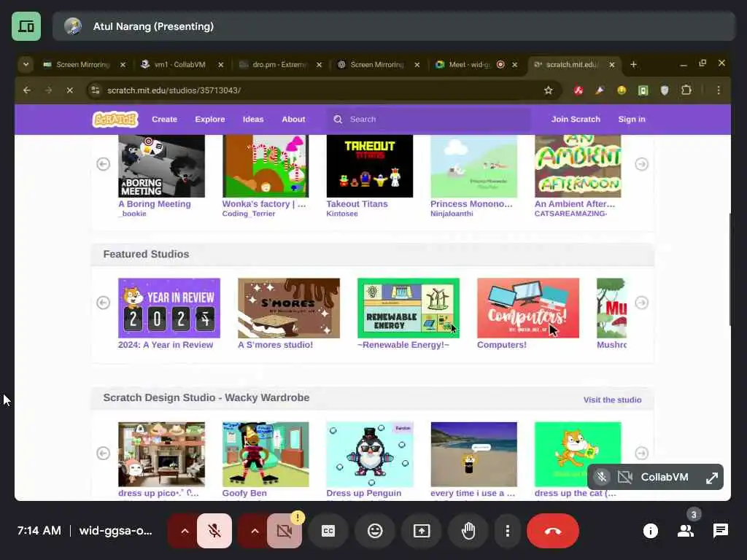
Task: Focus the Scratch search field
Action: click(429, 119)
